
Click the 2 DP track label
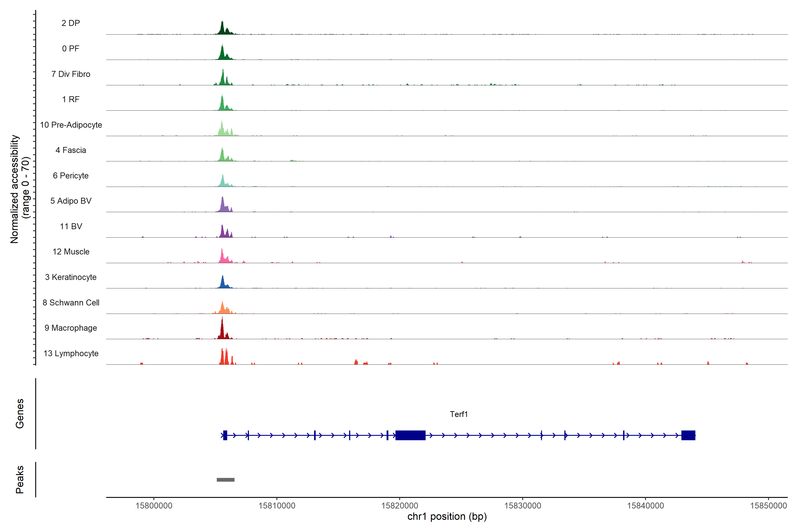click(x=70, y=23)
